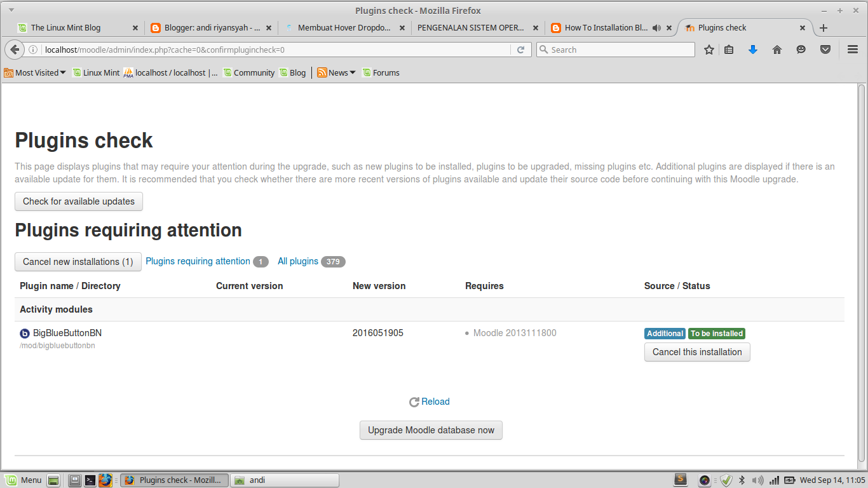Viewport: 868px width, 488px height.
Task: Open Downloads via the blue arrow icon
Action: (x=753, y=50)
